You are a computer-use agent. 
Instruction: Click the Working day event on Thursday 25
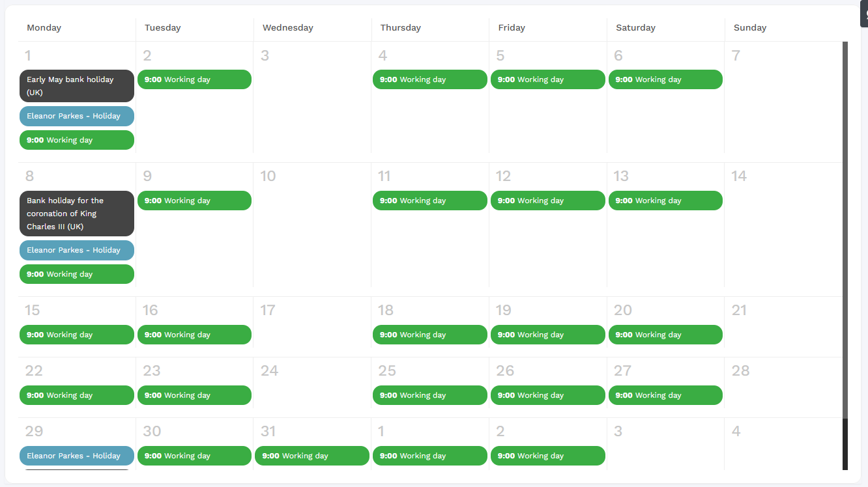click(430, 395)
